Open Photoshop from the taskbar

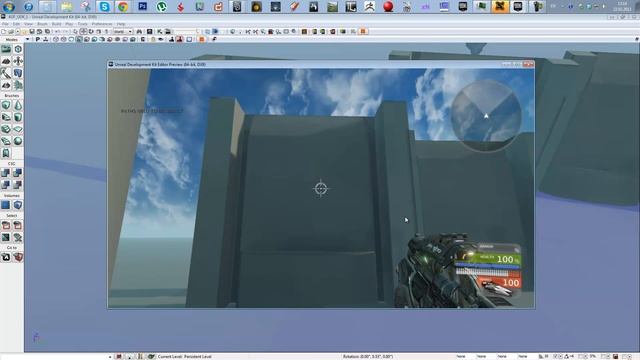coord(142,7)
